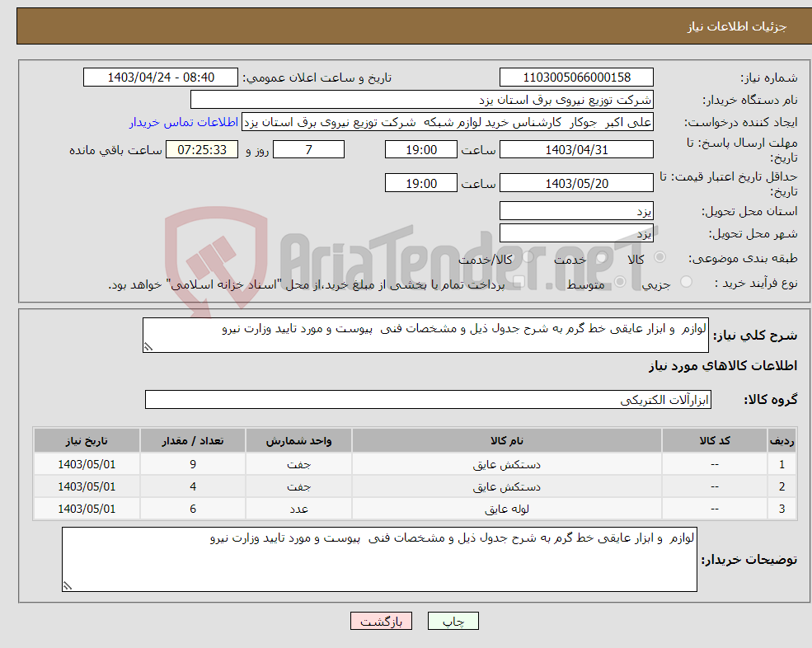Click the واحد شمارش column header

point(298,441)
